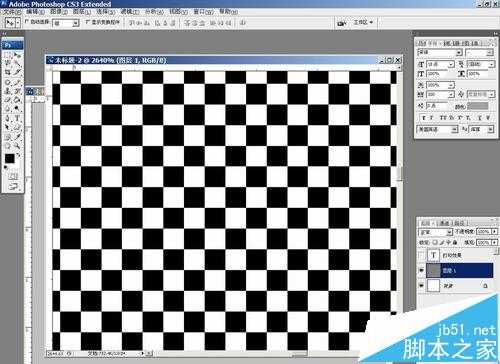Select the Crop tool

tap(8, 72)
